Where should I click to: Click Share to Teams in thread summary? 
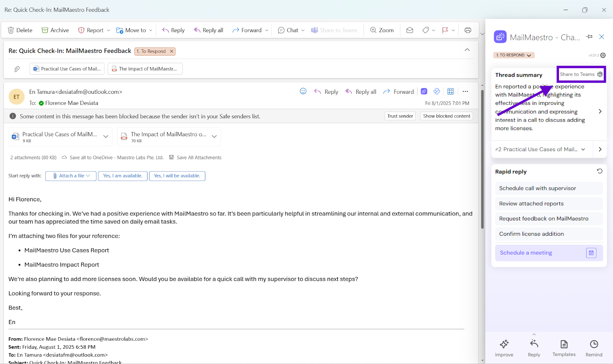pos(581,74)
